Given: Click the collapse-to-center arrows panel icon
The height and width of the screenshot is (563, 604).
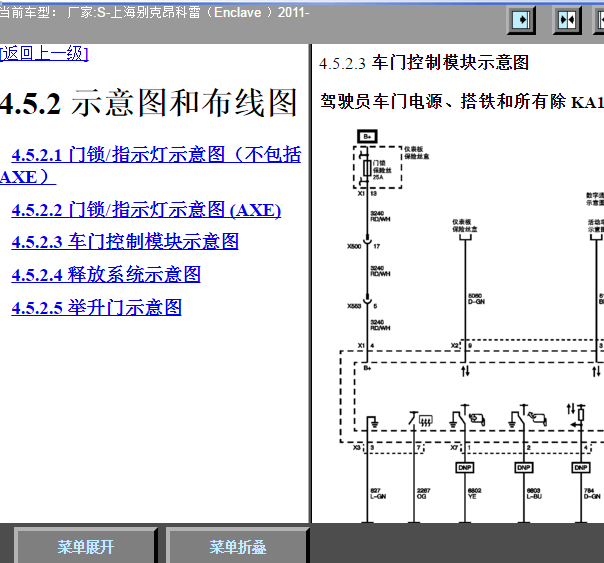Looking at the screenshot, I should [x=567, y=20].
